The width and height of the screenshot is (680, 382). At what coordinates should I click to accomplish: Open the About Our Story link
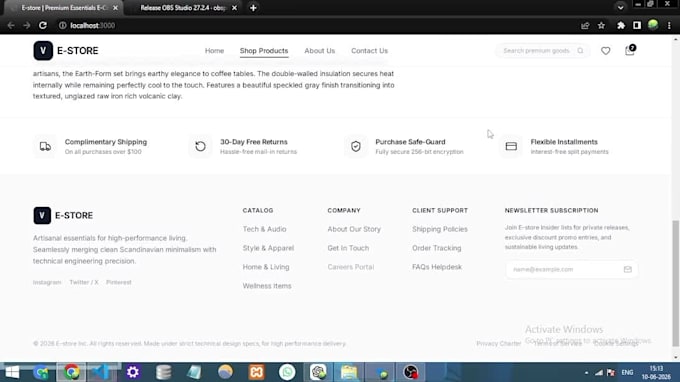(354, 229)
